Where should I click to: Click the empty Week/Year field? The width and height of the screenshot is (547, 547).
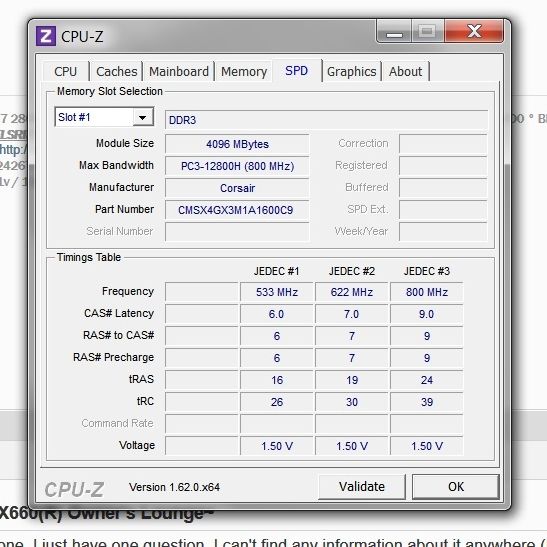443,232
